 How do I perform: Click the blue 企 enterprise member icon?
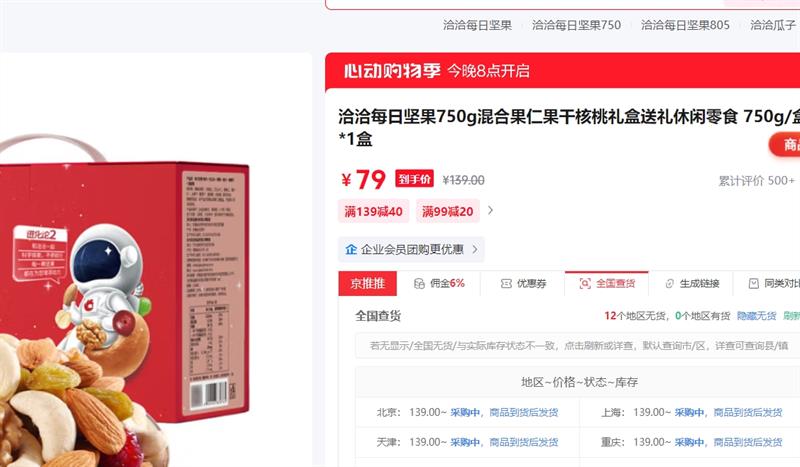(351, 249)
